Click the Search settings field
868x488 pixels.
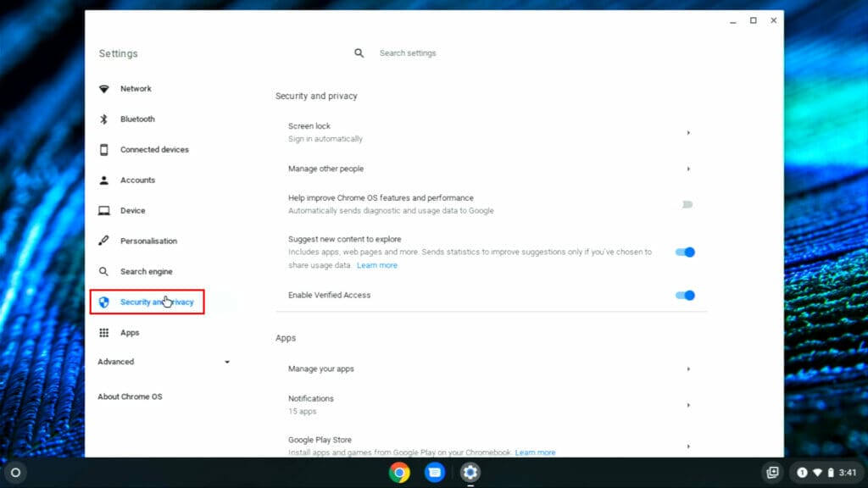coord(409,53)
